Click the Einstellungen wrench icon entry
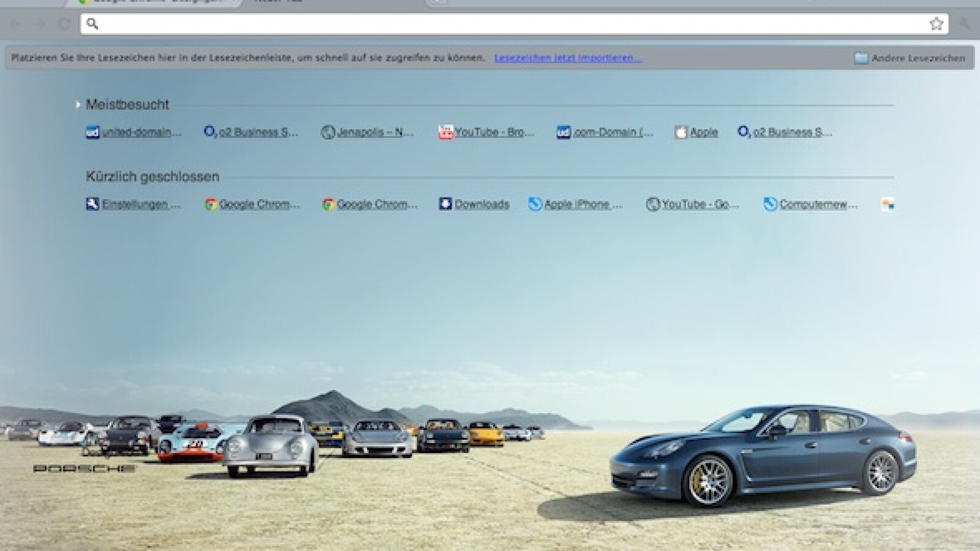Screen dimensions: 980x551 point(92,204)
